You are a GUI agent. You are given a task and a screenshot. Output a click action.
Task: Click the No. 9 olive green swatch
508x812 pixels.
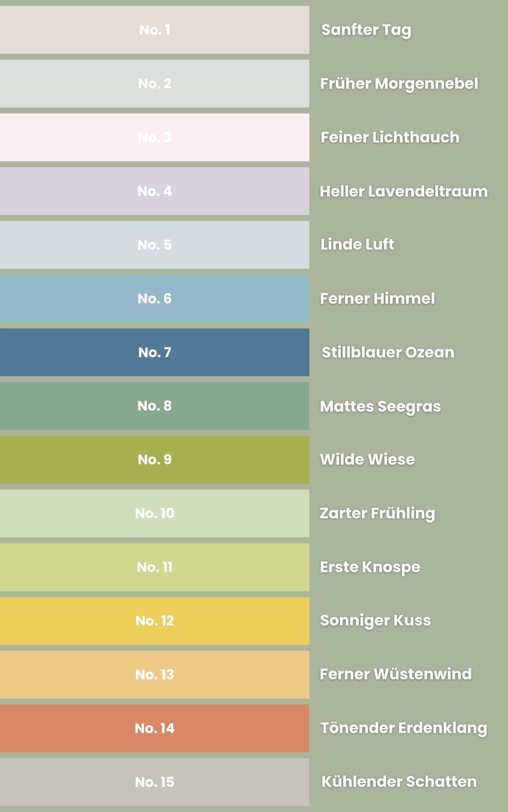click(x=154, y=459)
